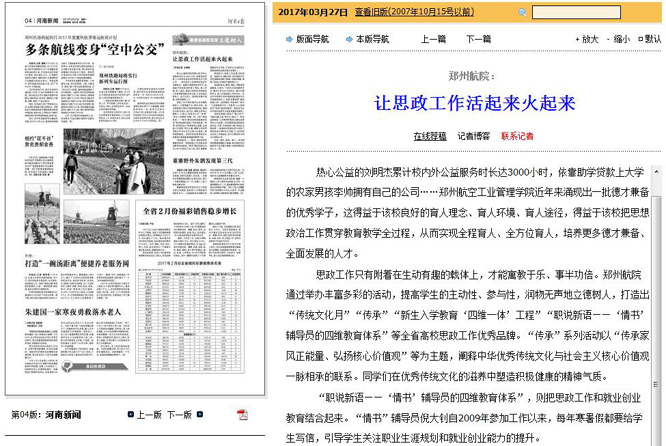Click the windmill photo on newspaper page

click(x=96, y=222)
